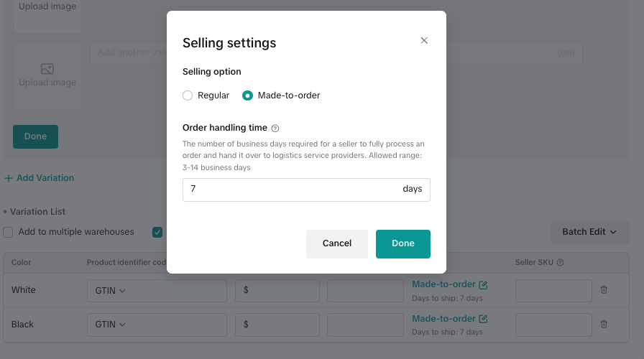
Task: Click the Upload image placeholder icon
Action: point(47,70)
